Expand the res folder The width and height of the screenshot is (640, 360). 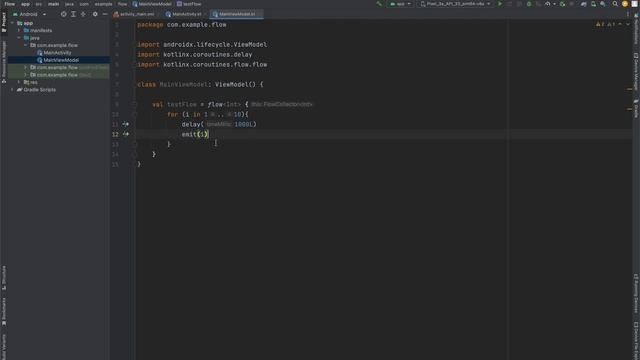click(19, 82)
